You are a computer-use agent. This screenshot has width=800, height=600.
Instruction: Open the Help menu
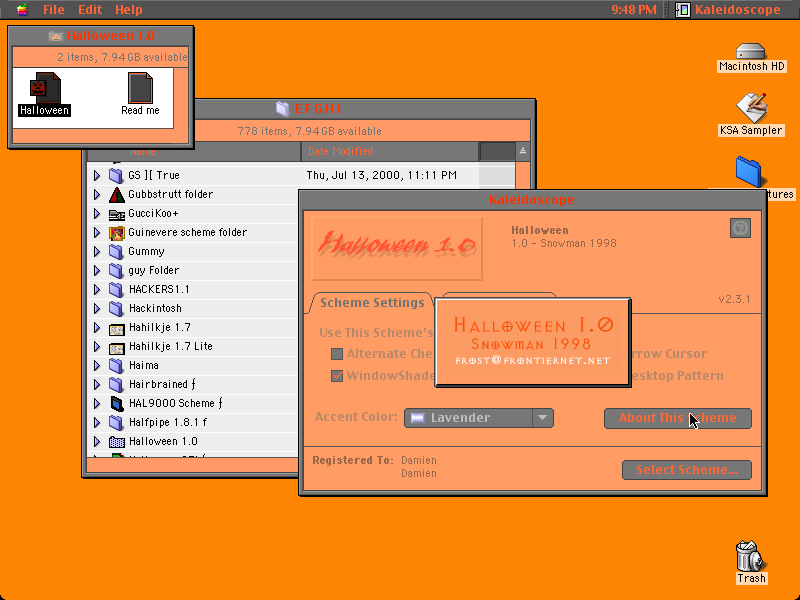coord(129,9)
